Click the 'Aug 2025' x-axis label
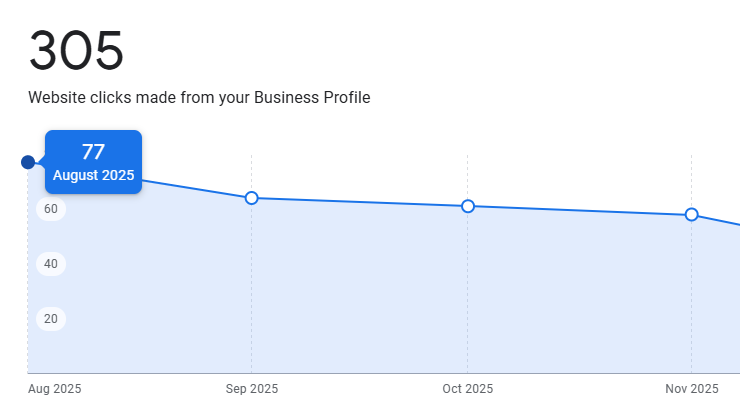The image size is (740, 409). 55,389
